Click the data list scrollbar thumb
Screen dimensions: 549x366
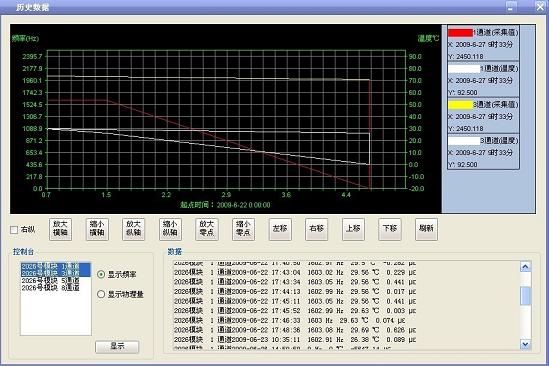pyautogui.click(x=525, y=296)
